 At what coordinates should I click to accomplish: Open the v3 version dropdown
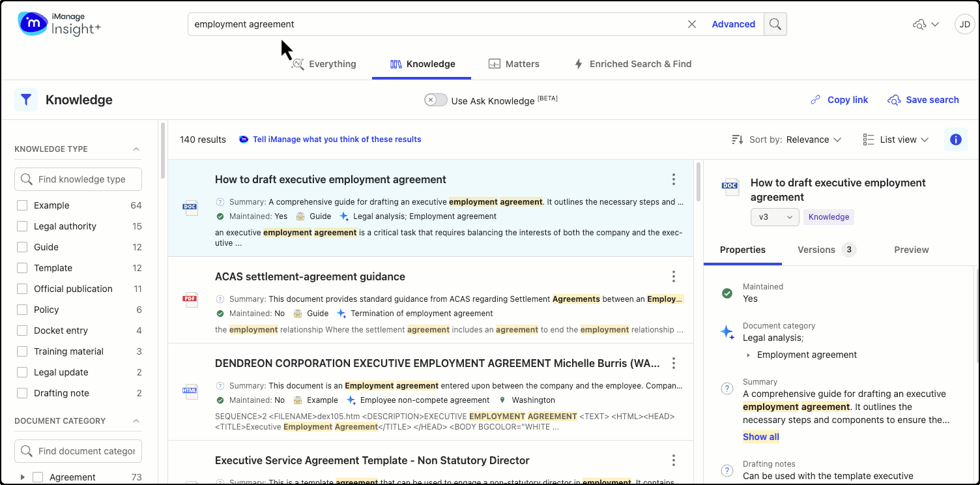coord(775,217)
